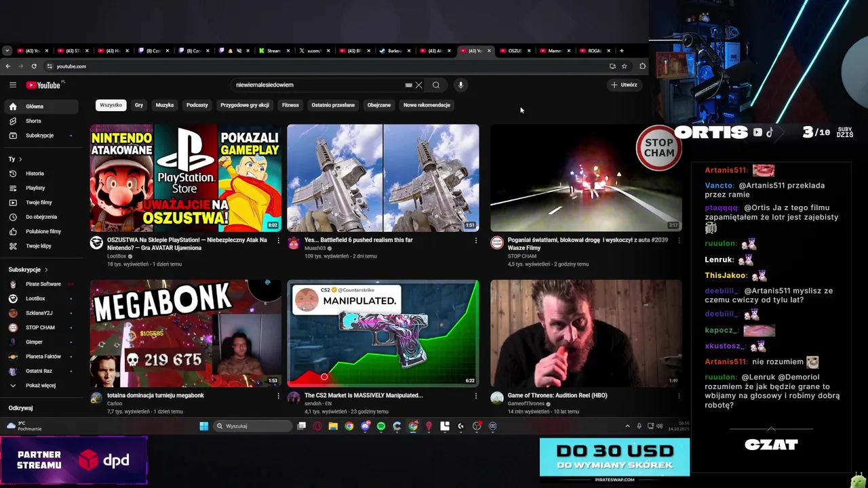Screen dimensions: 868x488
Task: Open Historia in the sidebar
Action: point(41,174)
